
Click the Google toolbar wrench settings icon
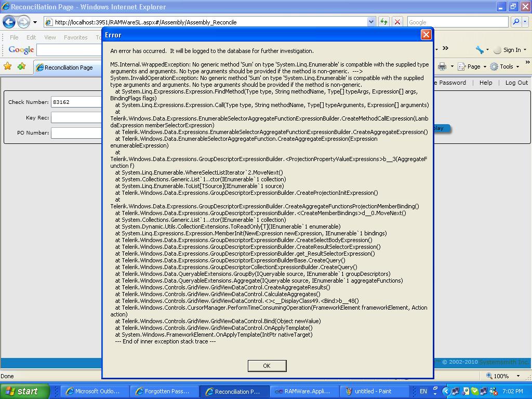(480, 50)
